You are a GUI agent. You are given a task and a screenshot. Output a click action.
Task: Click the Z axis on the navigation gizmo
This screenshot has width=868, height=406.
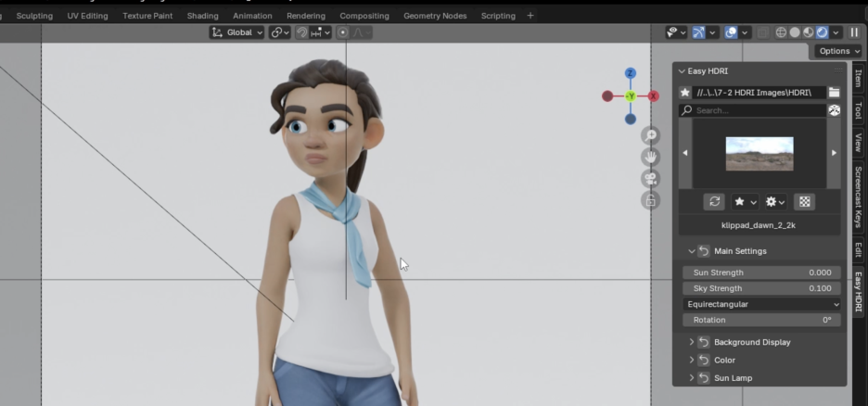pos(631,73)
